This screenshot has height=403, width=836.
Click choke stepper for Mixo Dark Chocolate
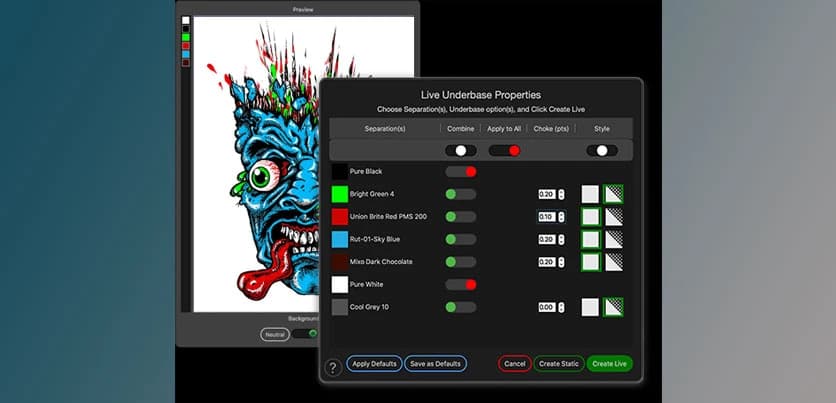(x=561, y=262)
